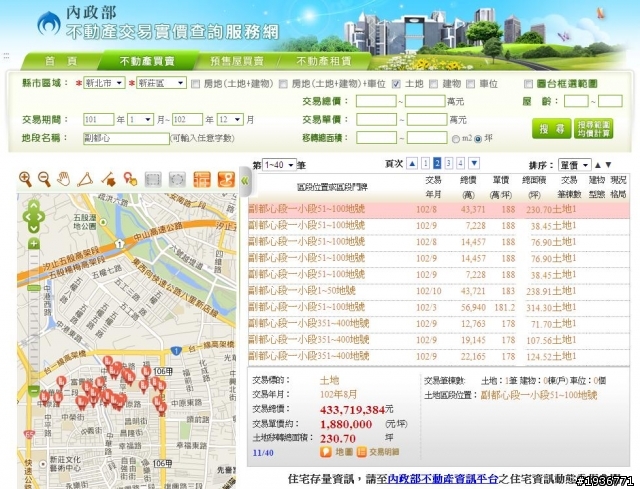Activate the hand pan tool
640x489 pixels.
(64, 179)
